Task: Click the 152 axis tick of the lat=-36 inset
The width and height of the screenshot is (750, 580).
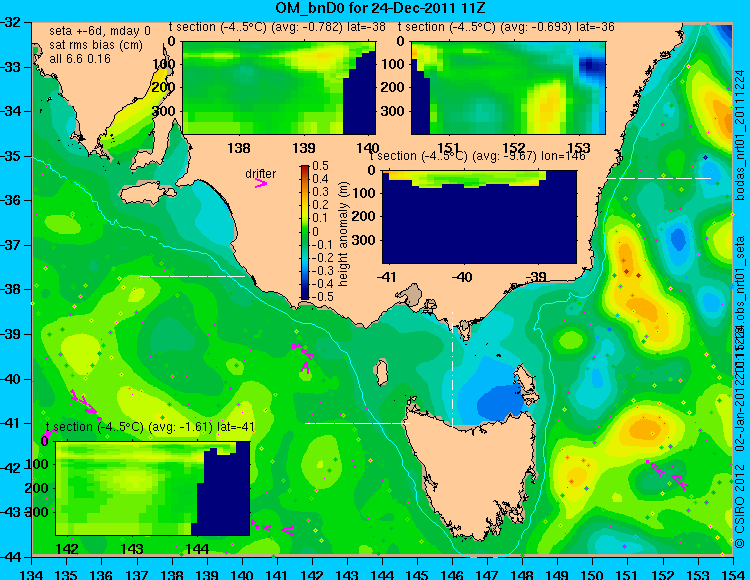Action: (x=514, y=148)
